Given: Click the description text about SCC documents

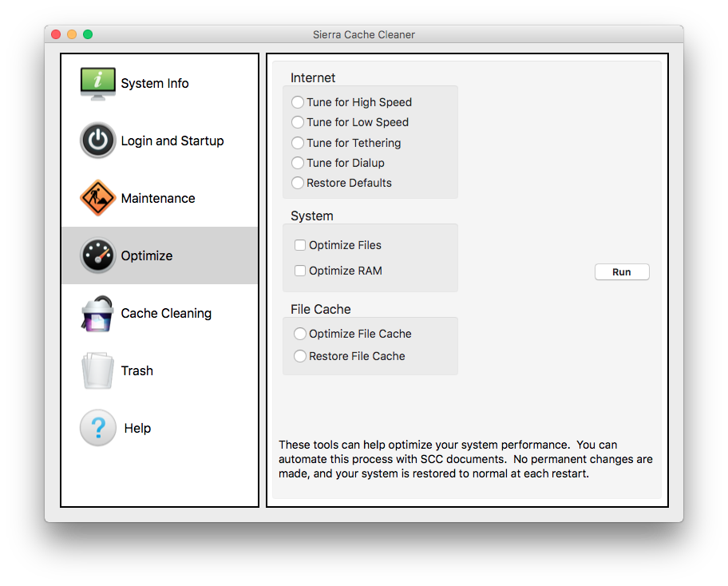Looking at the screenshot, I should 465,459.
